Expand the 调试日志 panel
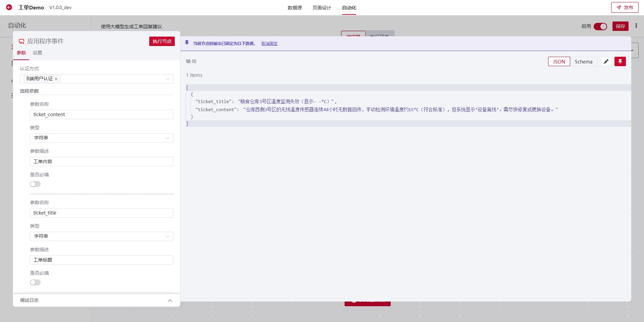644x322 pixels. 170,301
